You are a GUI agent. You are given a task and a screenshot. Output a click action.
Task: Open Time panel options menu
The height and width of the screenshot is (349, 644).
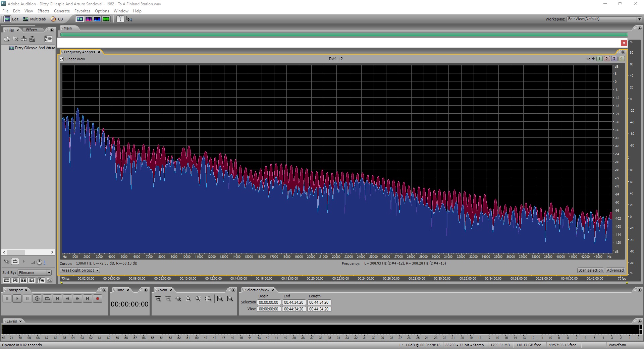coord(146,290)
